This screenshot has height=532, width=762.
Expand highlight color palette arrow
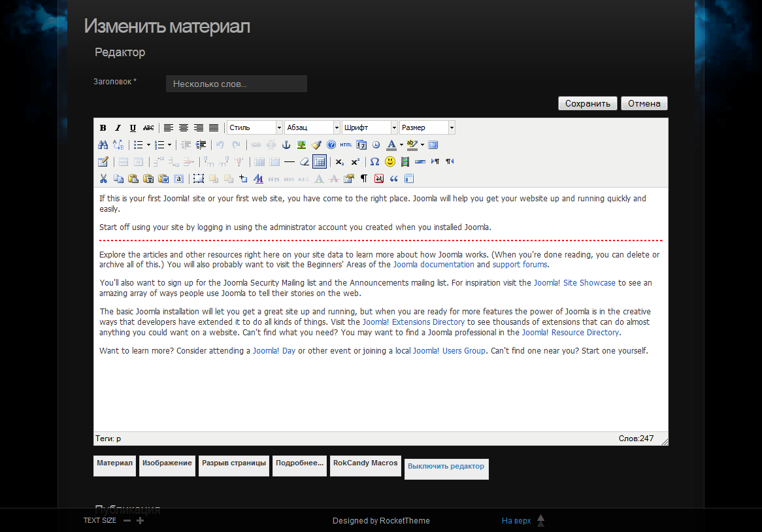coord(422,145)
